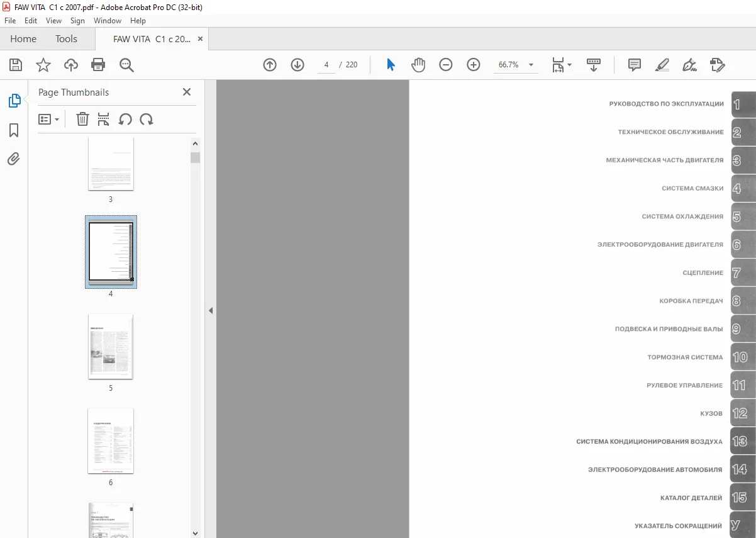The height and width of the screenshot is (538, 756).
Task: Select page 5 thumbnail
Action: 111,347
